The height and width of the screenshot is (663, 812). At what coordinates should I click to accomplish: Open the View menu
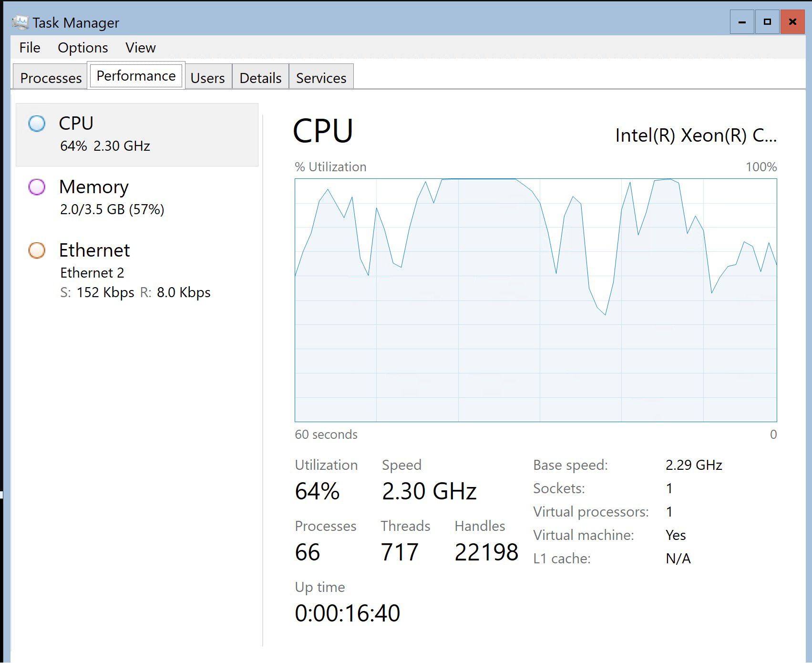[x=141, y=48]
